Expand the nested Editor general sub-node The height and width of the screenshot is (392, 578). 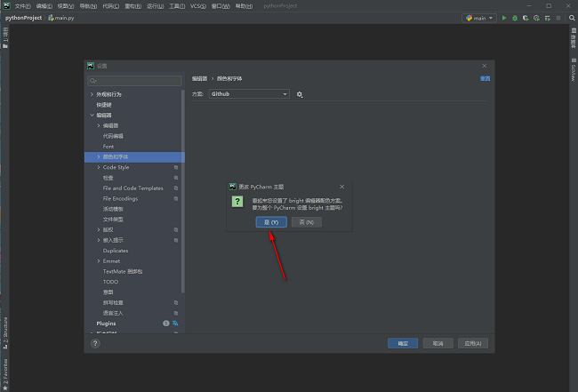click(x=99, y=125)
